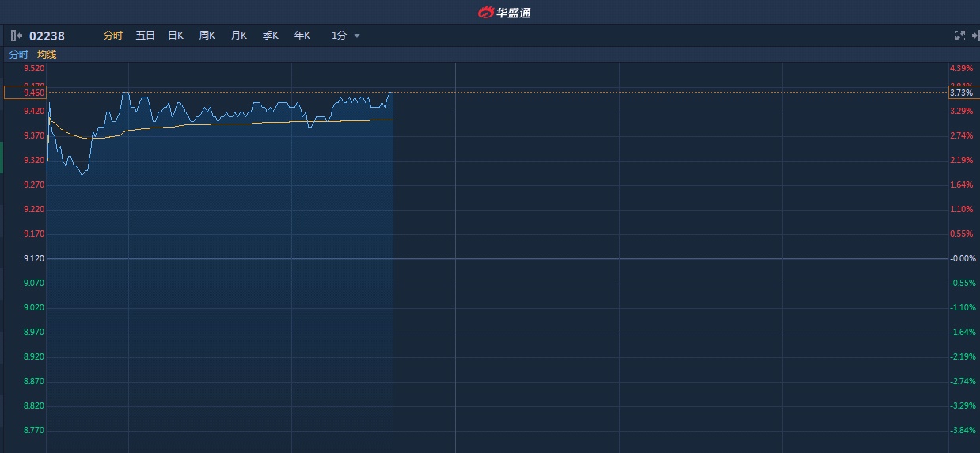Viewport: 980px width, 453px height.
Task: Click the highlighted 9.460 price label
Action: click(x=25, y=93)
